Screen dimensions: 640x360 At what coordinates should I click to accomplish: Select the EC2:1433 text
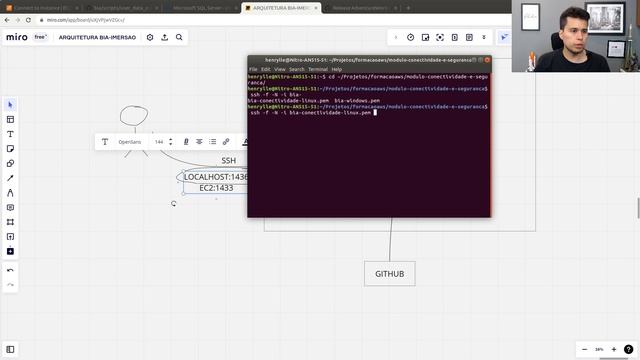pos(216,188)
